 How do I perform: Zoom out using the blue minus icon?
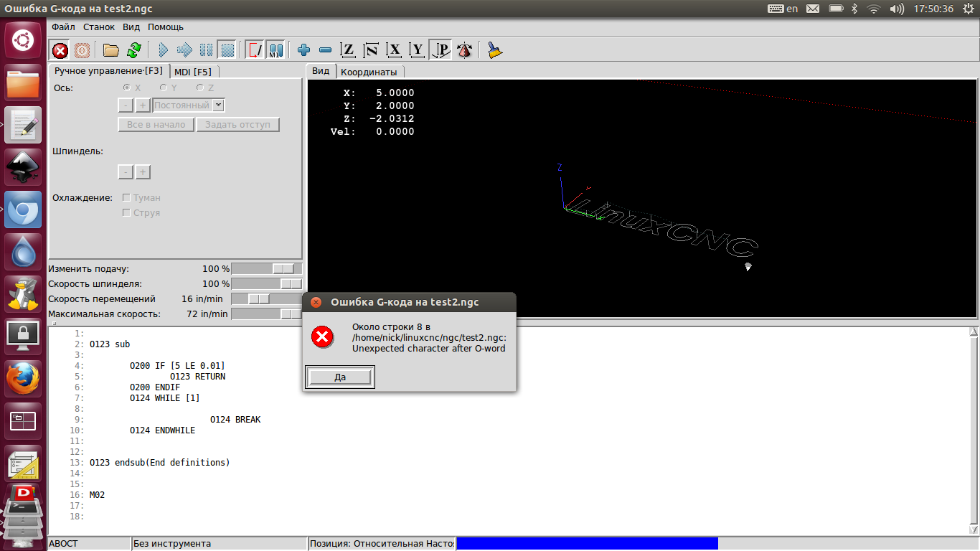pos(325,50)
